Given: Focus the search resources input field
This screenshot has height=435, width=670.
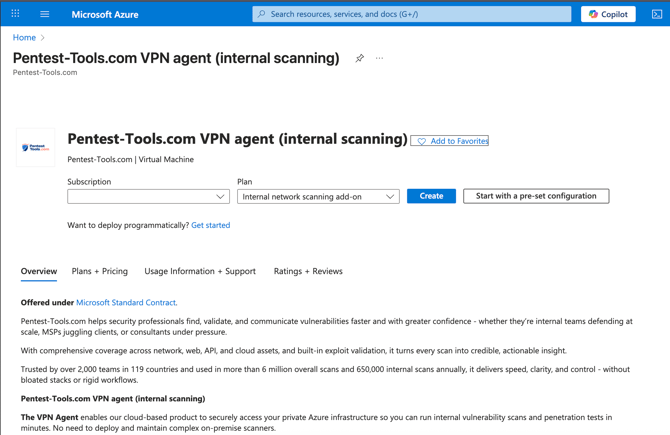Looking at the screenshot, I should 418,14.
